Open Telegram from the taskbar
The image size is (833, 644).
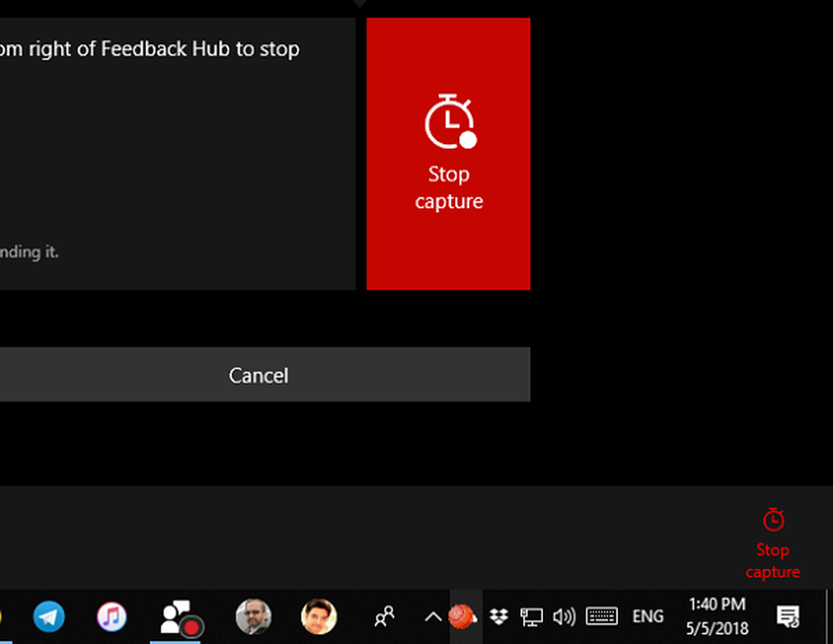49,617
